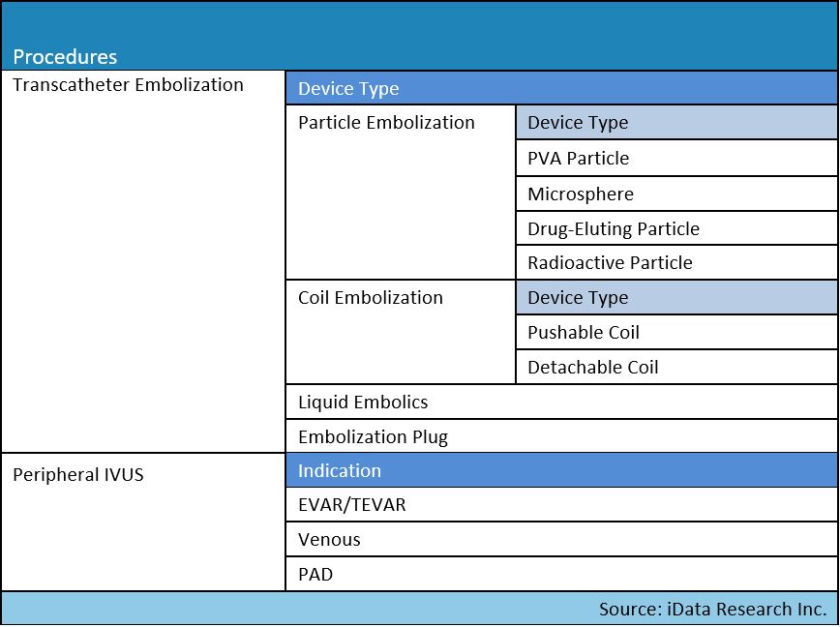Click Device Type header beside Particle Embolization
The height and width of the screenshot is (627, 840).
676,123
